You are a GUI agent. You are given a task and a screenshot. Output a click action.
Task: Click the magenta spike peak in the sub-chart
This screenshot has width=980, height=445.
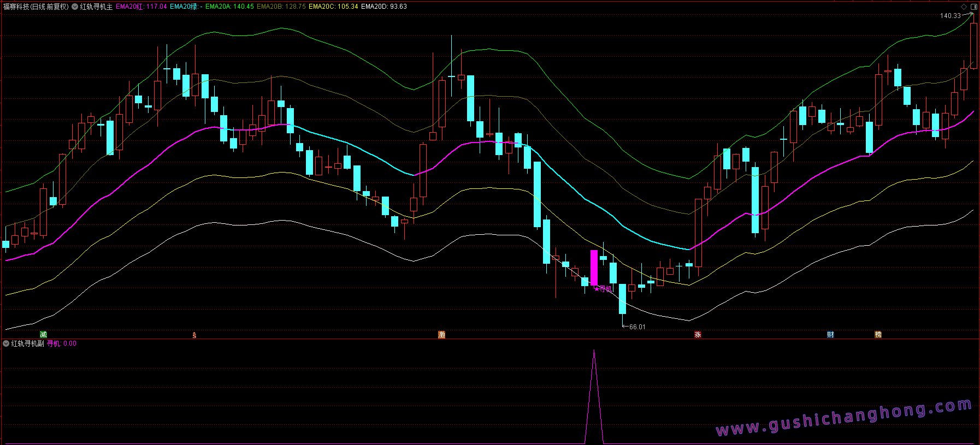click(x=594, y=352)
